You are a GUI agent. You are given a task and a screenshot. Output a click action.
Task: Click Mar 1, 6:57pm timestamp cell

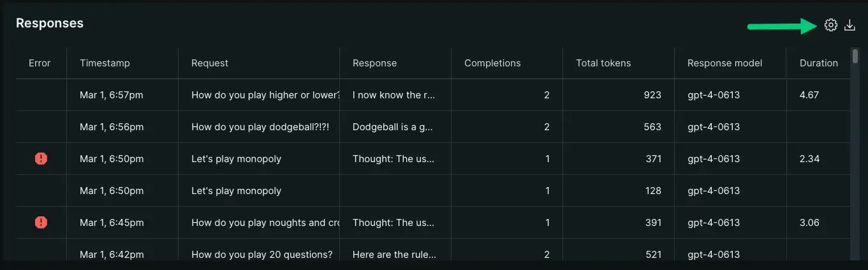tap(112, 95)
